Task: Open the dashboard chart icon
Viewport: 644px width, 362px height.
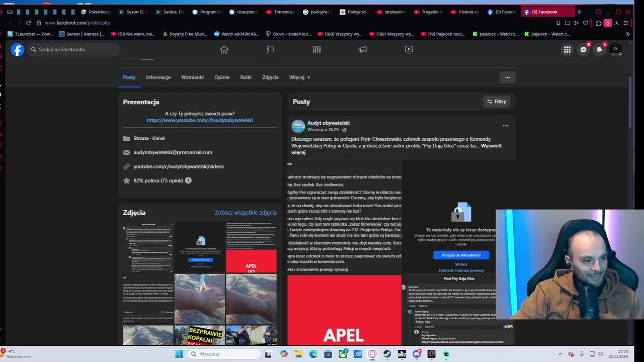Action: pyautogui.click(x=316, y=49)
